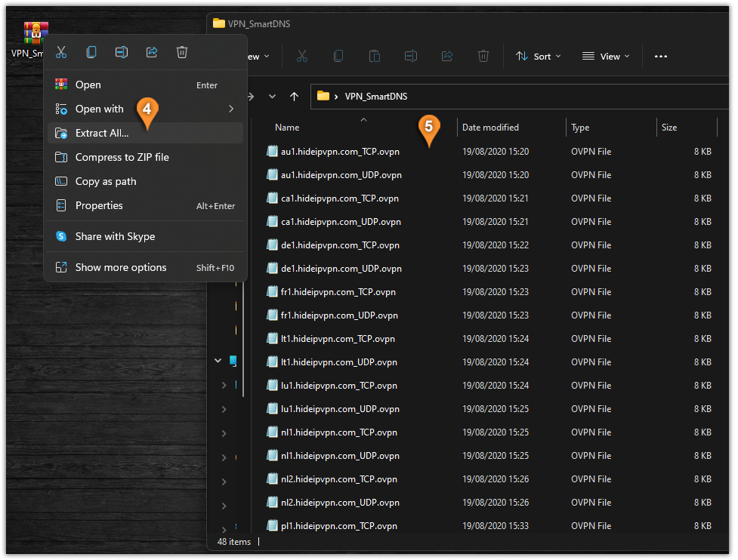Click Share icon in Explorer toolbar
This screenshot has width=738, height=560.
click(x=447, y=57)
